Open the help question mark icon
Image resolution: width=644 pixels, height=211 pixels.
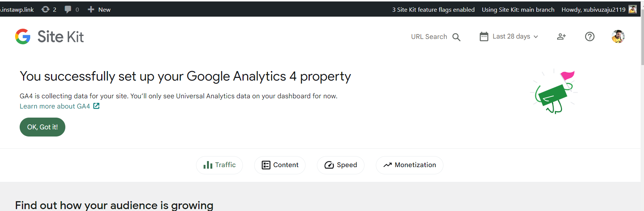590,37
